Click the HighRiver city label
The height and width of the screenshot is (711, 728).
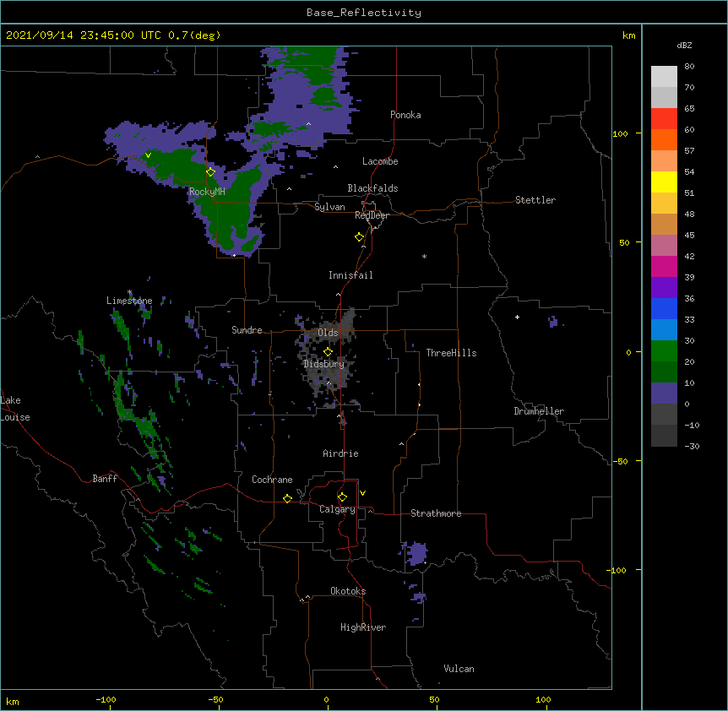pyautogui.click(x=363, y=627)
